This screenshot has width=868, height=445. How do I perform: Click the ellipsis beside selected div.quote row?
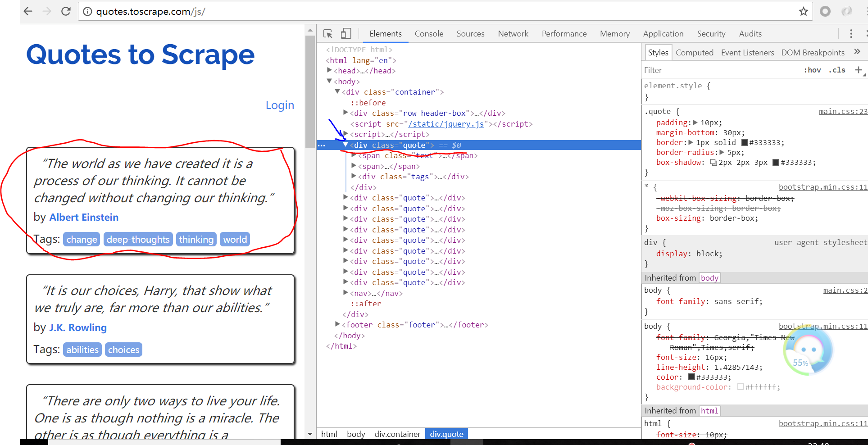pyautogui.click(x=321, y=145)
